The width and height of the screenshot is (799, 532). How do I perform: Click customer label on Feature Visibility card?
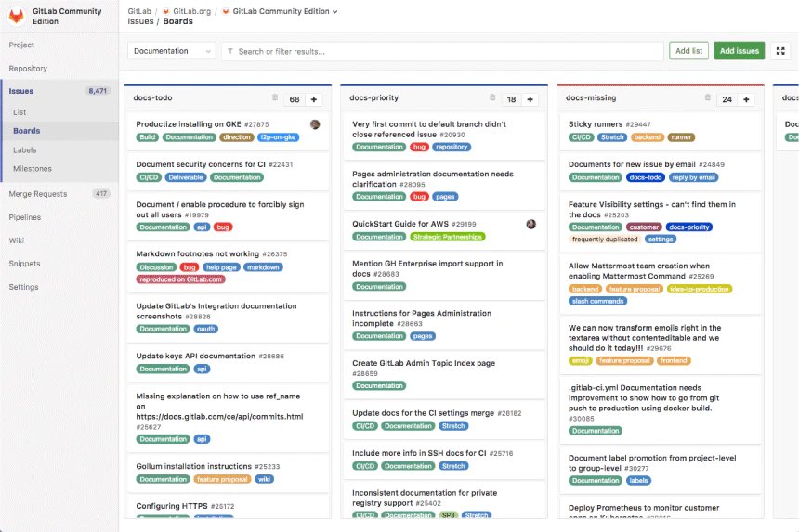tap(644, 227)
